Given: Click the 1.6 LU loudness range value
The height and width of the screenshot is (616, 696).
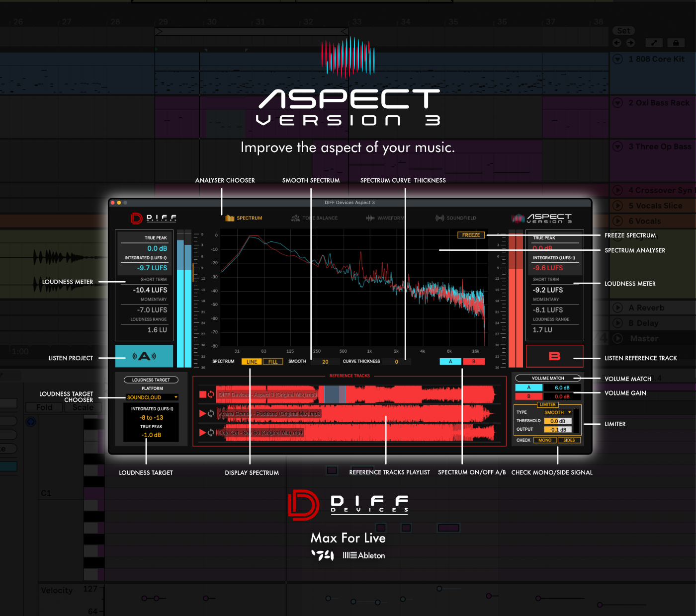Looking at the screenshot, I should pos(157,330).
